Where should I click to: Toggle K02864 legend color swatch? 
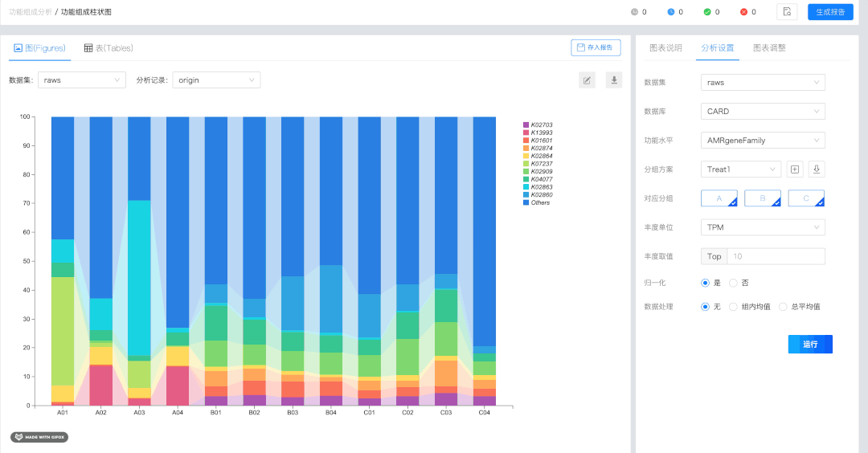coord(526,156)
